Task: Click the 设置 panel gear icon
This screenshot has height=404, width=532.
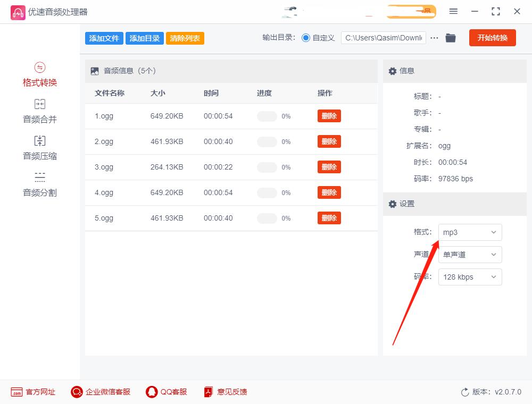Action: click(x=392, y=204)
